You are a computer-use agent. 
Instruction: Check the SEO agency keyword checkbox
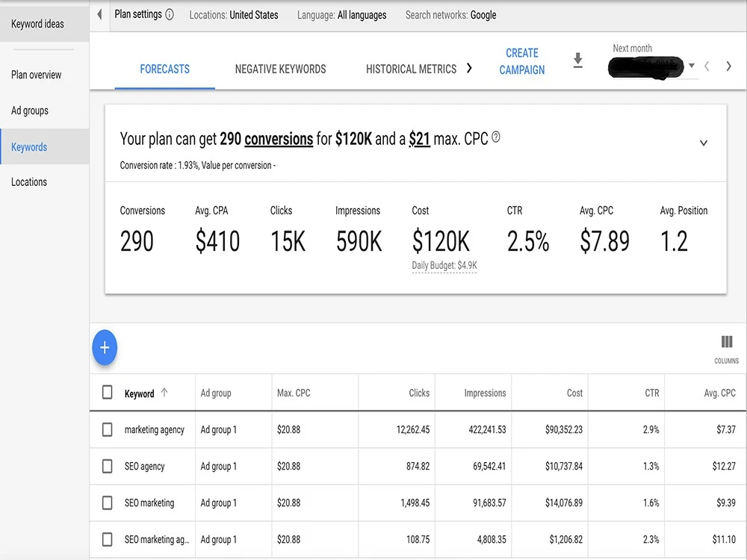108,466
